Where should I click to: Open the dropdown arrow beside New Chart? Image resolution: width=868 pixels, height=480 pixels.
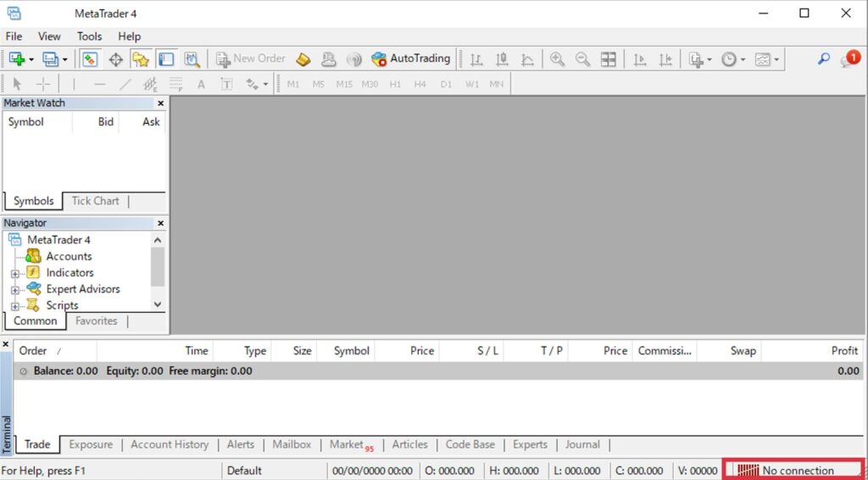31,59
